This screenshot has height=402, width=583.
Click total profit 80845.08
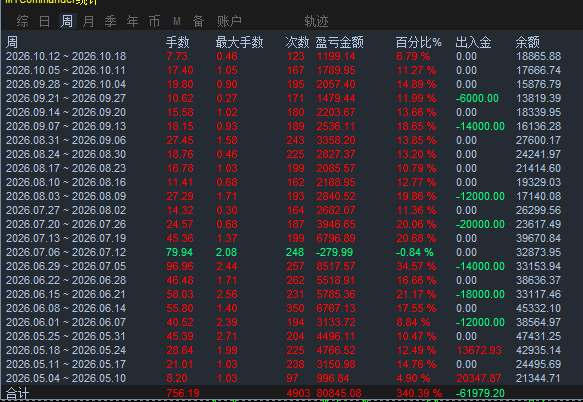pyautogui.click(x=339, y=393)
